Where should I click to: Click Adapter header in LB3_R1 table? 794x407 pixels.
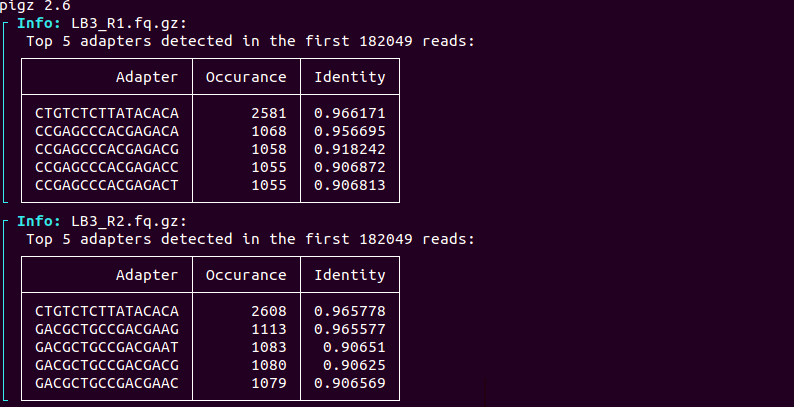coord(147,77)
